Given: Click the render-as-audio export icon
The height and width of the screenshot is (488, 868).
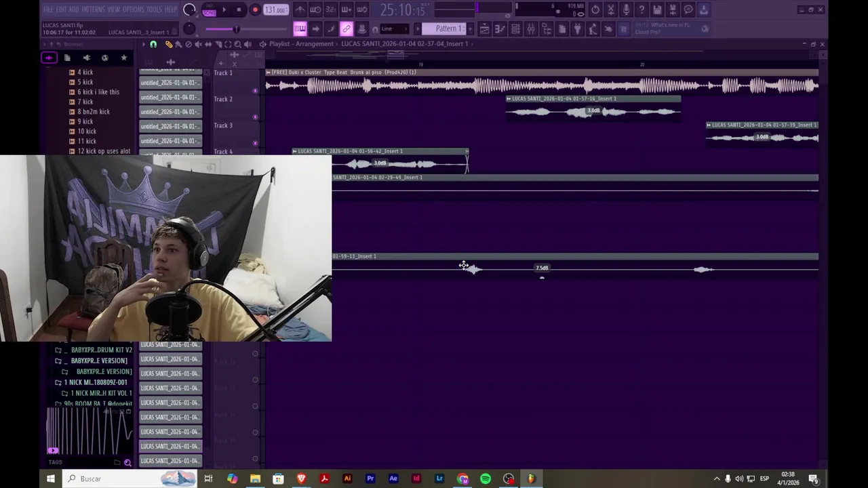Looking at the screenshot, I should pos(673,9).
